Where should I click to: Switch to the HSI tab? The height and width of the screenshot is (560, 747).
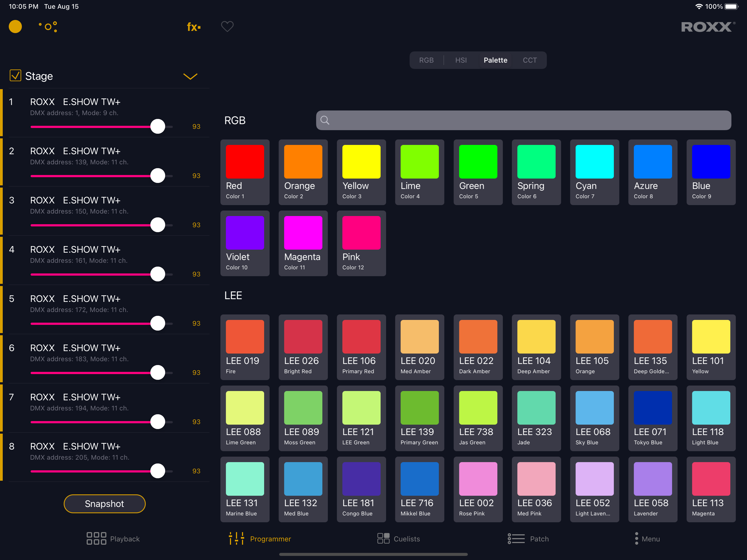click(x=461, y=60)
